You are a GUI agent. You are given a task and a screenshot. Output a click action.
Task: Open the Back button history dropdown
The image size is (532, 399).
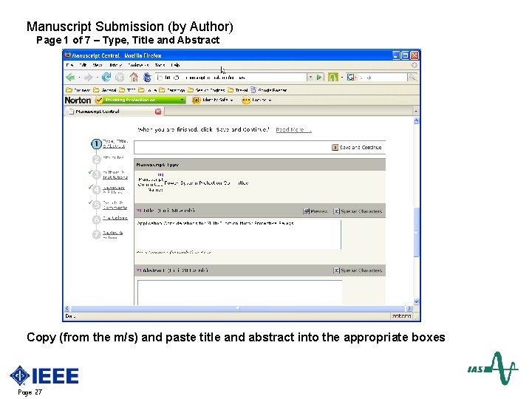[79, 78]
